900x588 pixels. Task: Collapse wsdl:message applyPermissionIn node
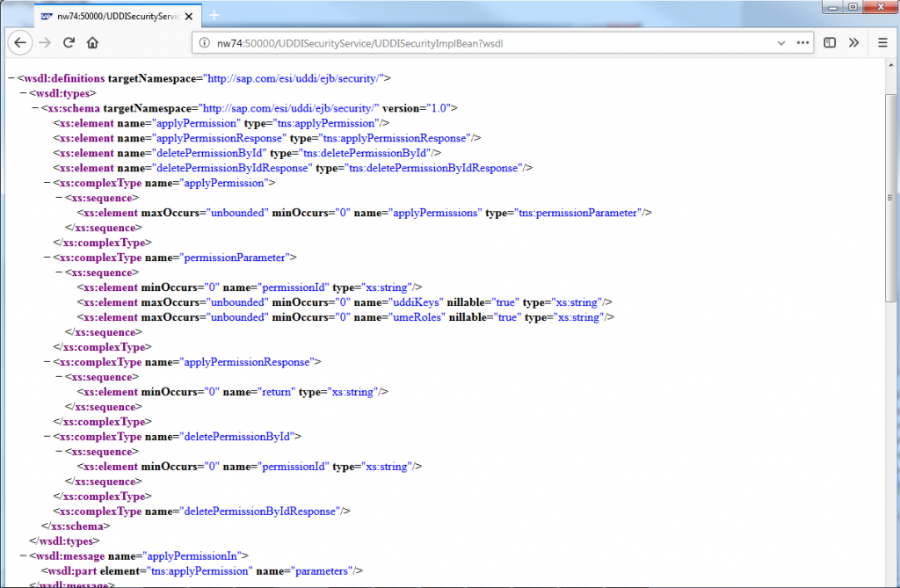23,555
